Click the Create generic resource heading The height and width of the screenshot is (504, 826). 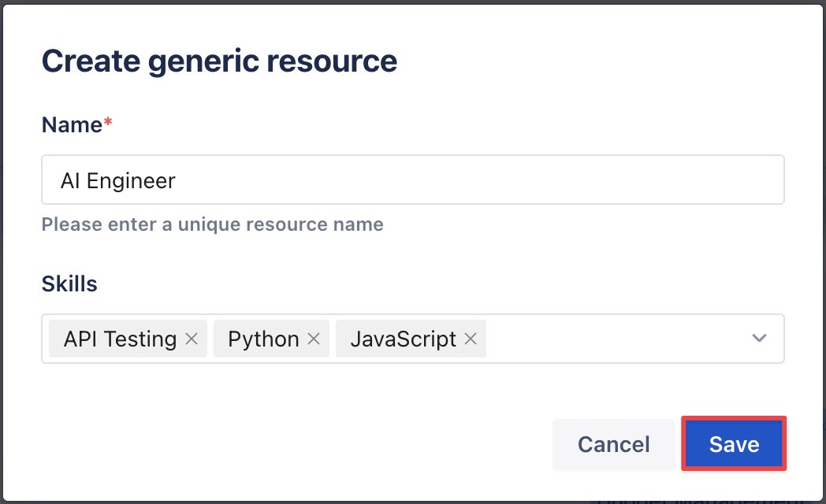[219, 61]
